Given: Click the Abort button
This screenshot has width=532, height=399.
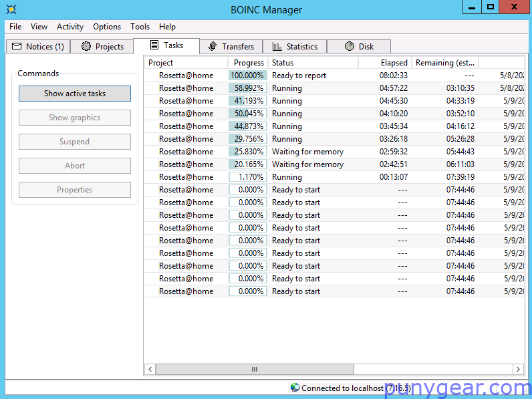Looking at the screenshot, I should (x=75, y=166).
